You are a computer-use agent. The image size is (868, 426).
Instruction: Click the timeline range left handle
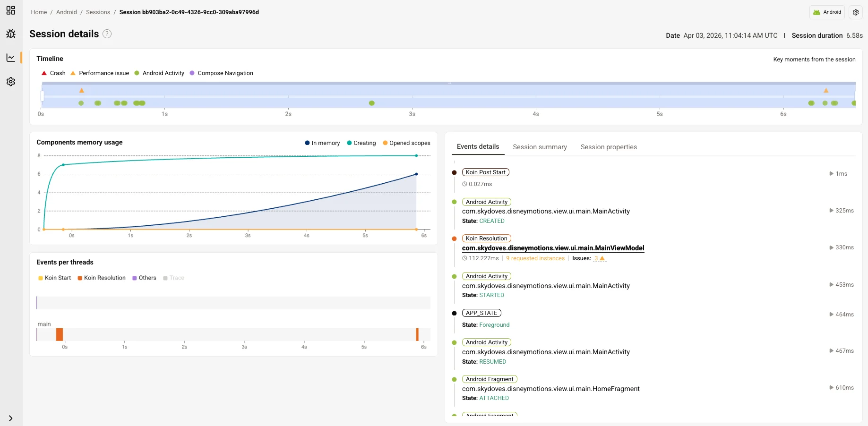tap(43, 96)
